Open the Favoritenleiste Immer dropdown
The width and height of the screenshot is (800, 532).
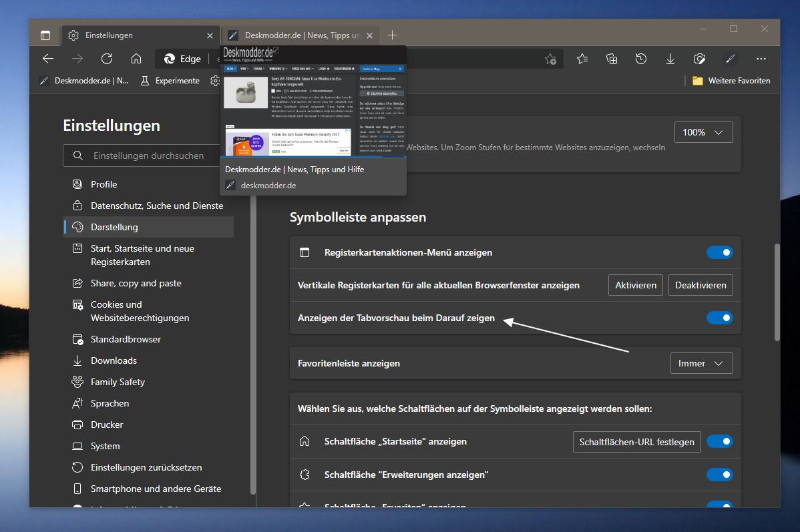click(702, 363)
